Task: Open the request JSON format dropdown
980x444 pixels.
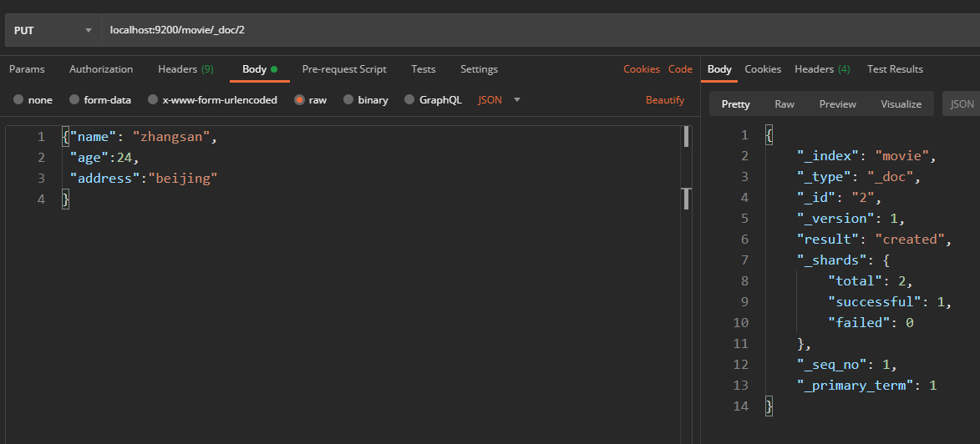Action: pyautogui.click(x=499, y=100)
